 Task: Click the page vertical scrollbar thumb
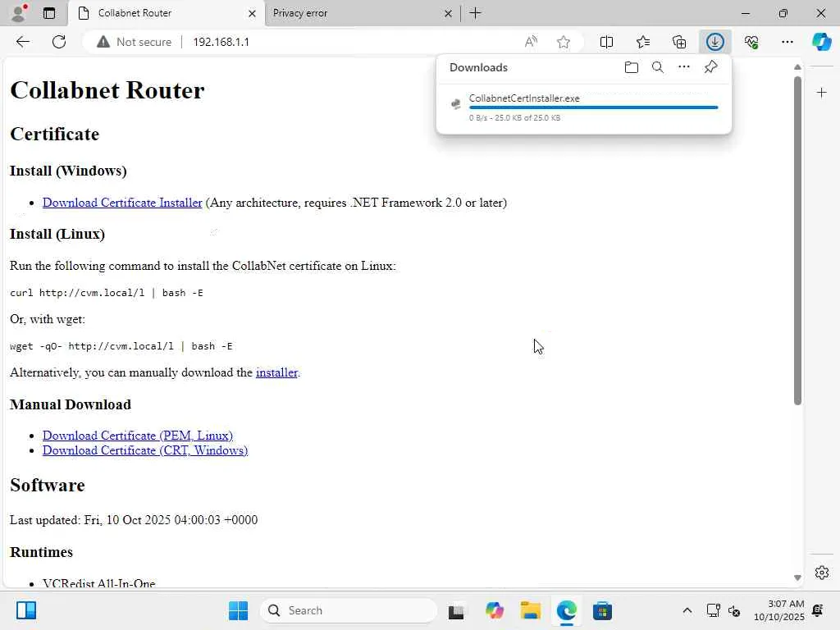tap(797, 241)
